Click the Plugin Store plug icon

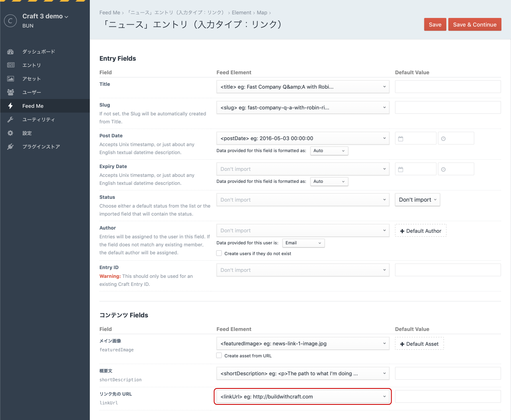click(11, 147)
